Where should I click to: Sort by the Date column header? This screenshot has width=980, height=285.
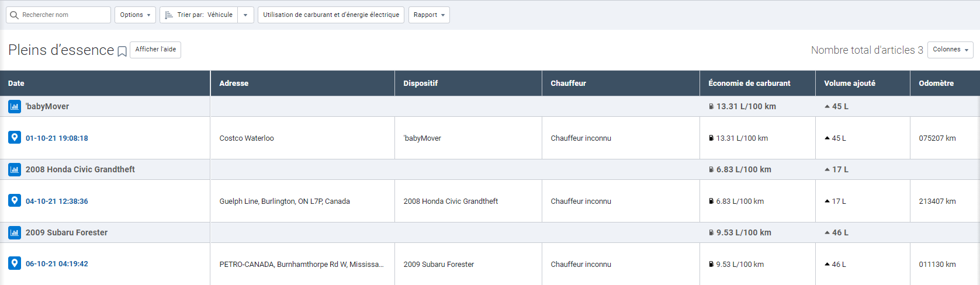16,84
